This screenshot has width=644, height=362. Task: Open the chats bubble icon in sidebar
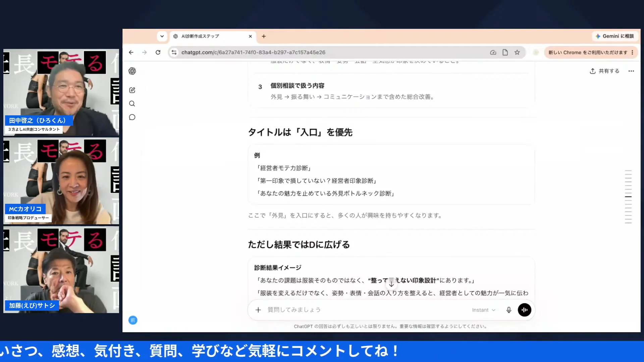132,117
